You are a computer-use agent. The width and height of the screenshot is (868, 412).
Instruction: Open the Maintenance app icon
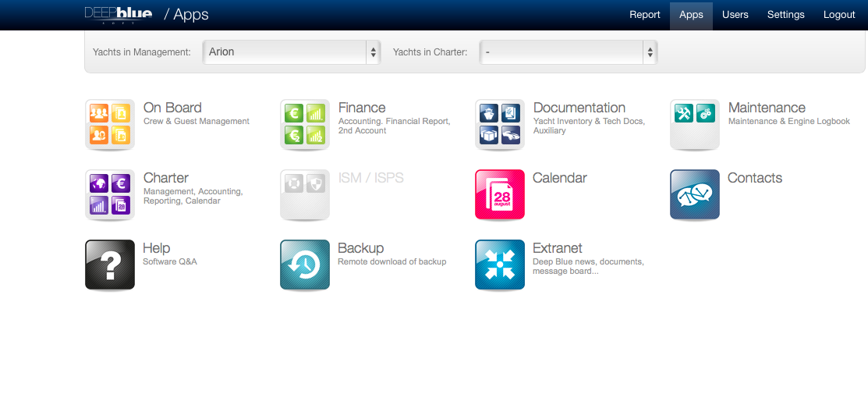694,124
